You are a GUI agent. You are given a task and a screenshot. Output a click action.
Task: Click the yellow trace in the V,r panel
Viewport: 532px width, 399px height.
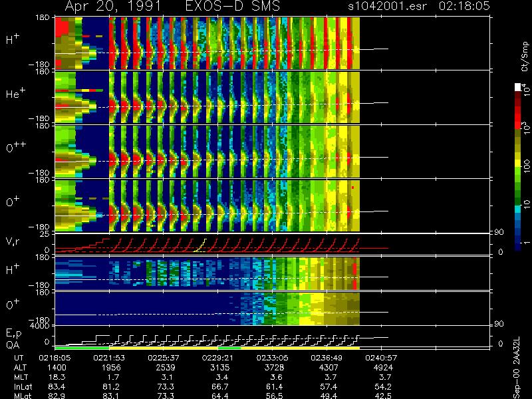200,245
